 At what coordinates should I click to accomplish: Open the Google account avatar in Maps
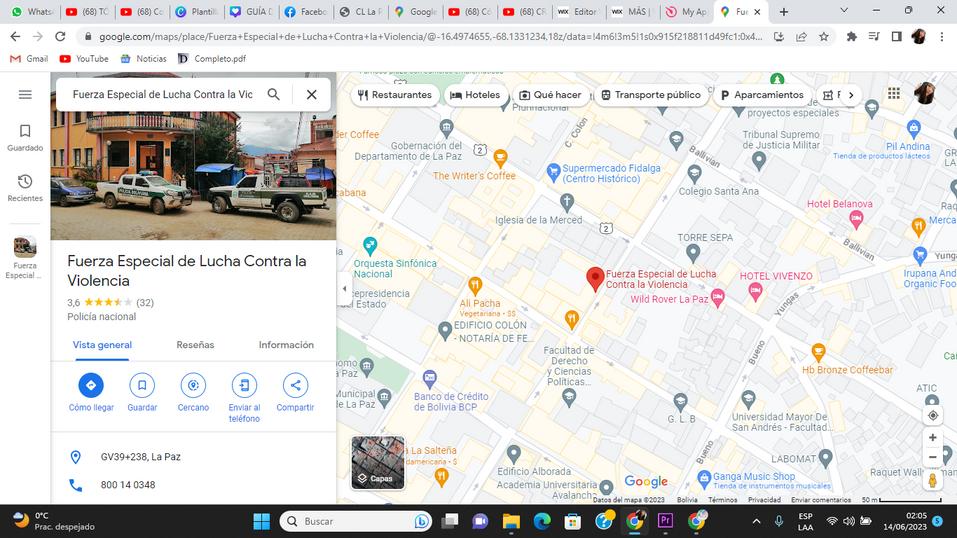pyautogui.click(x=925, y=93)
